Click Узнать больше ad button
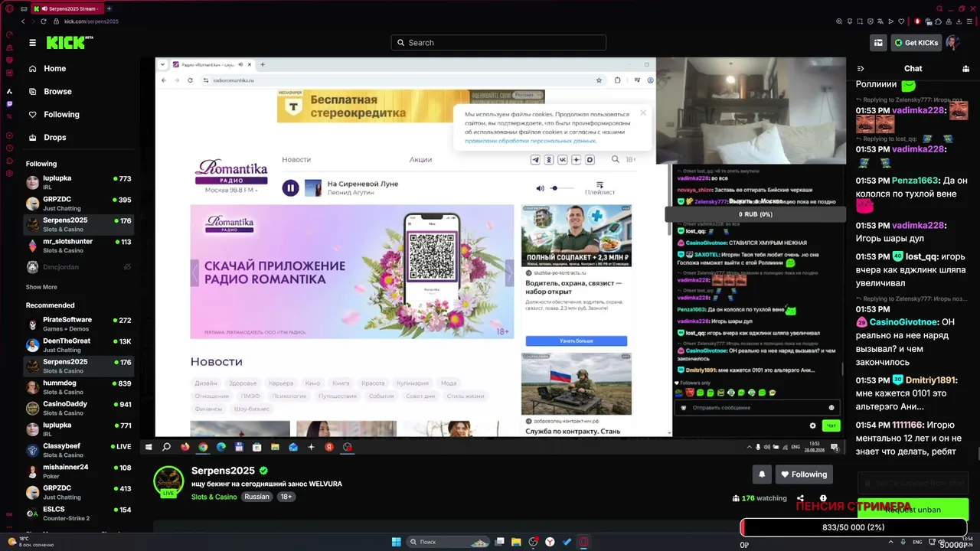The image size is (980, 551). (577, 341)
